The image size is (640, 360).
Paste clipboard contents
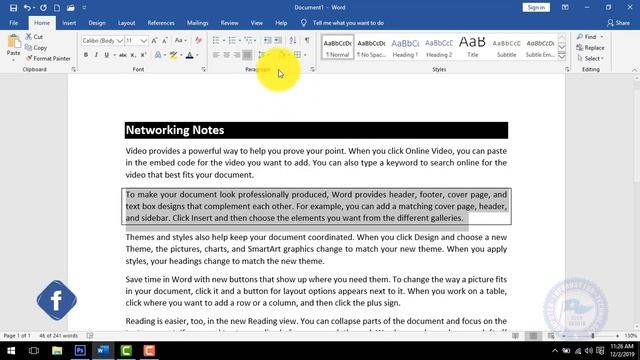[13, 45]
